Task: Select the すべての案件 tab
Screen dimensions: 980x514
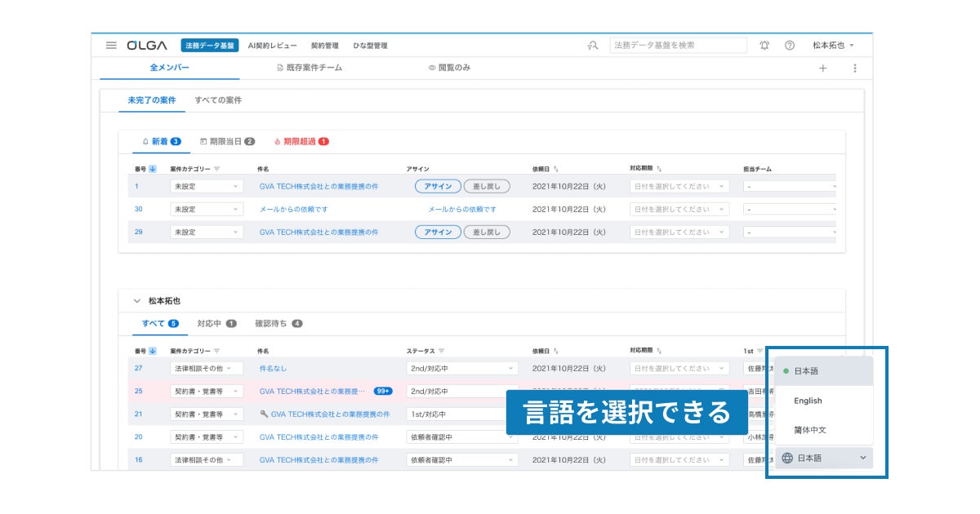Action: (218, 100)
